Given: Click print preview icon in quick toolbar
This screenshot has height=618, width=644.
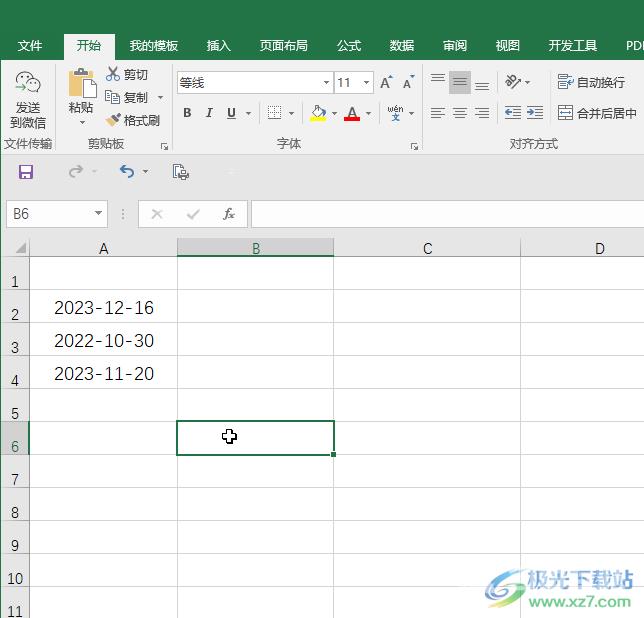Looking at the screenshot, I should pos(181,172).
